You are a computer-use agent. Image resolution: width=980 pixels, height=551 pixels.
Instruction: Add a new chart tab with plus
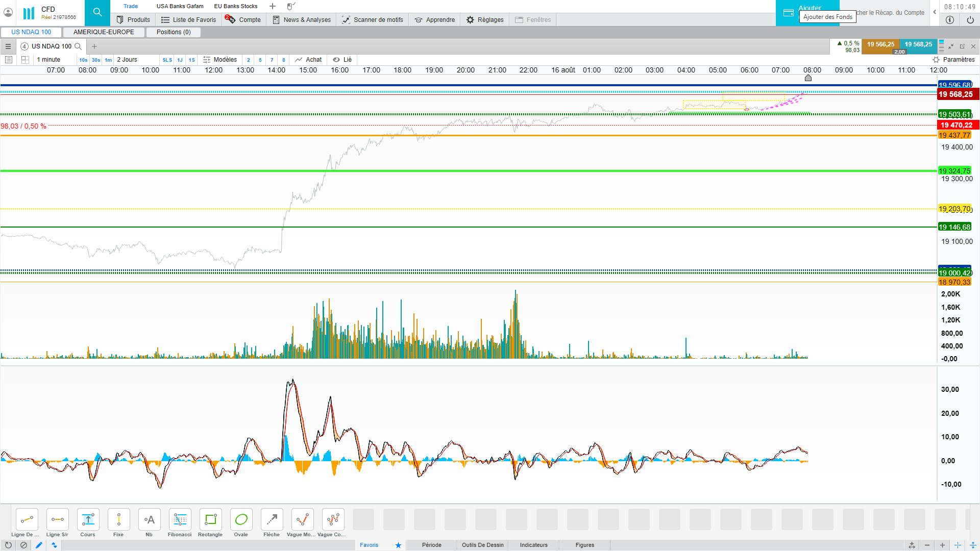[x=94, y=46]
